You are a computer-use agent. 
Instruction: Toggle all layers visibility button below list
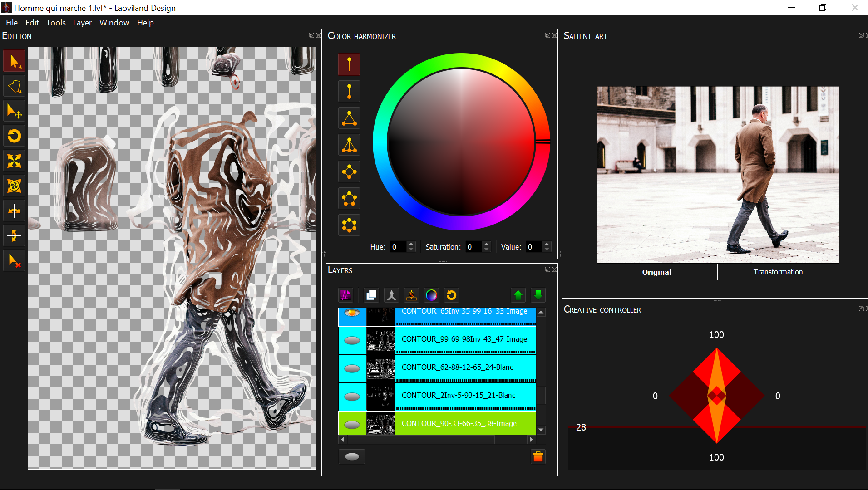coord(352,456)
